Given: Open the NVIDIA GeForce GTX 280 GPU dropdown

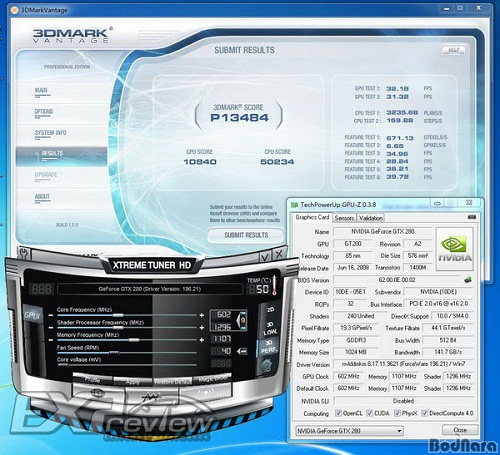Looking at the screenshot, I should (349, 431).
